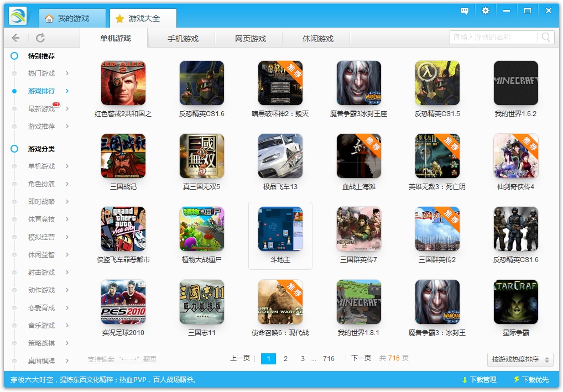The height and width of the screenshot is (392, 563).
Task: Switch to the 我的游戏 tab
Action: [72, 18]
